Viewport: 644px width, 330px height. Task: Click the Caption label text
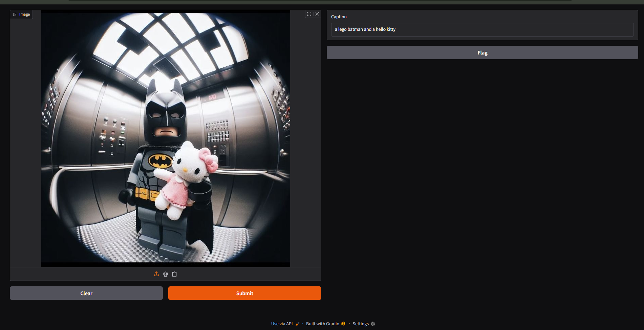(x=339, y=17)
